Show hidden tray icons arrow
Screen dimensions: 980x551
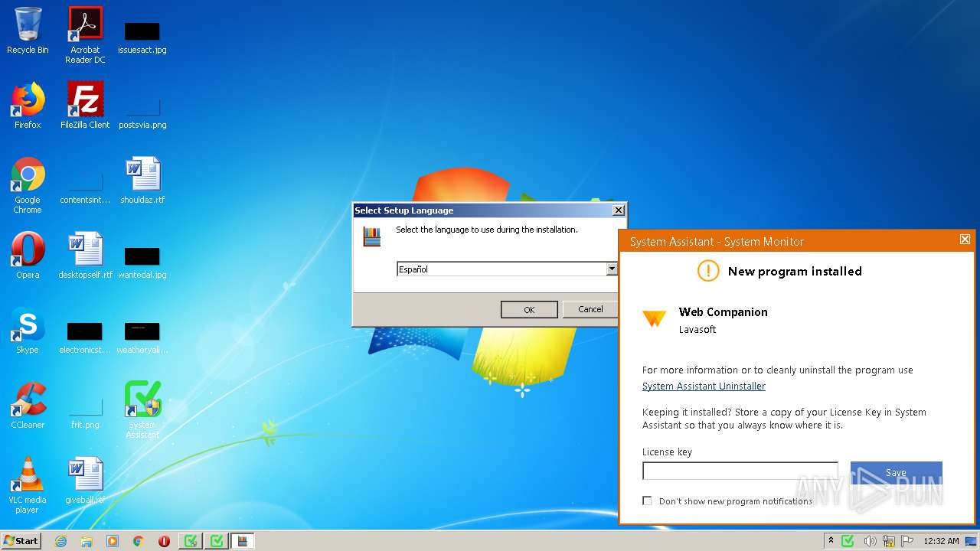coord(831,541)
